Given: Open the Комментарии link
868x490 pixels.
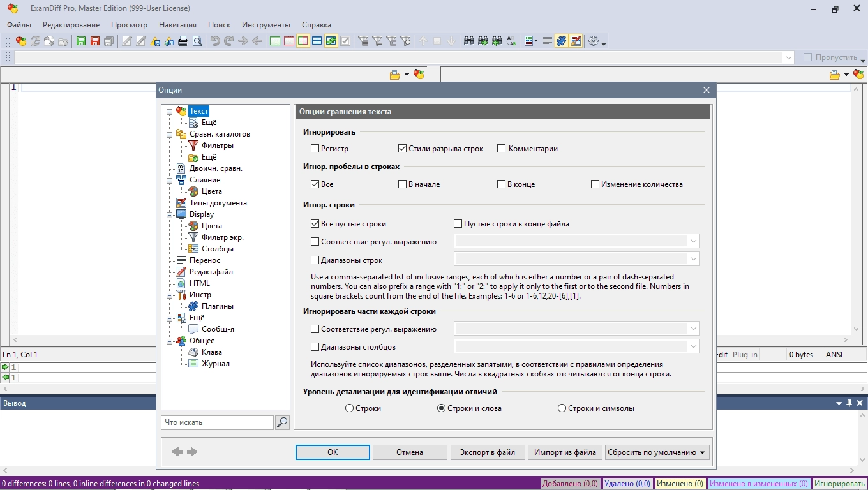Looking at the screenshot, I should (x=533, y=149).
